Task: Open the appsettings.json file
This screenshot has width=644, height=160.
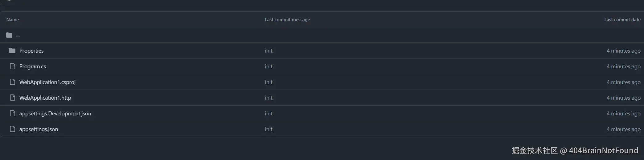Action: coord(39,129)
